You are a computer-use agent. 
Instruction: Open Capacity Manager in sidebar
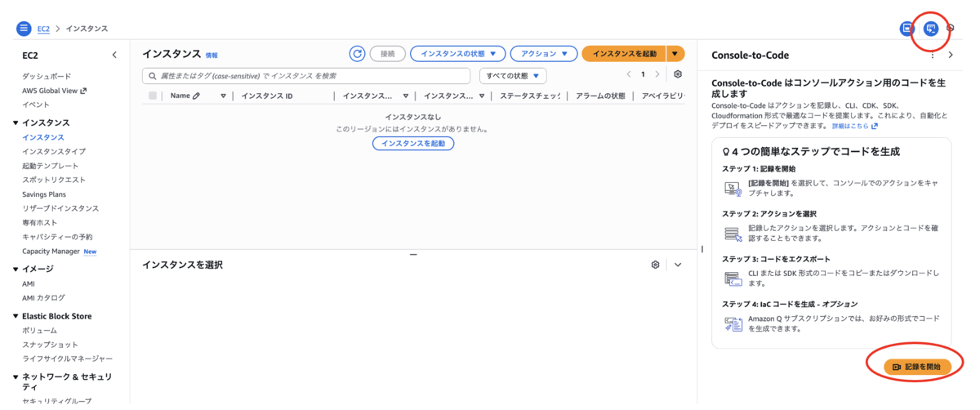(x=51, y=252)
